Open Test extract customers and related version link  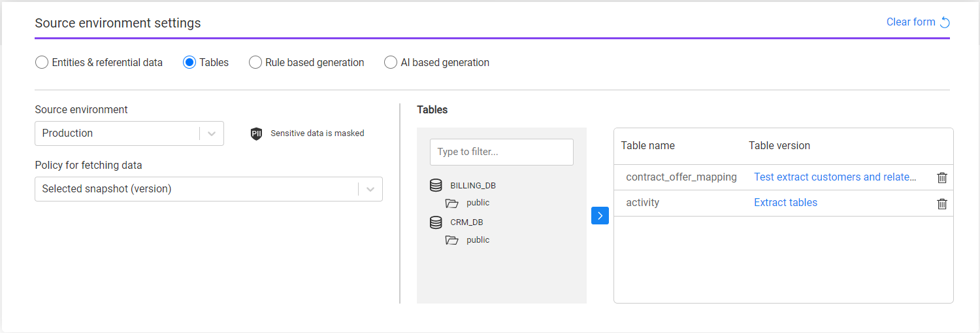[x=835, y=177]
